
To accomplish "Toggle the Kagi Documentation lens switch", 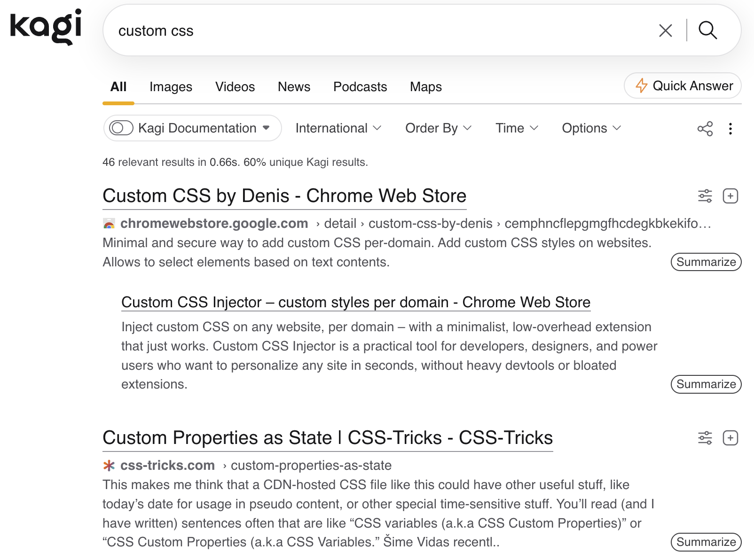I will coord(121,128).
